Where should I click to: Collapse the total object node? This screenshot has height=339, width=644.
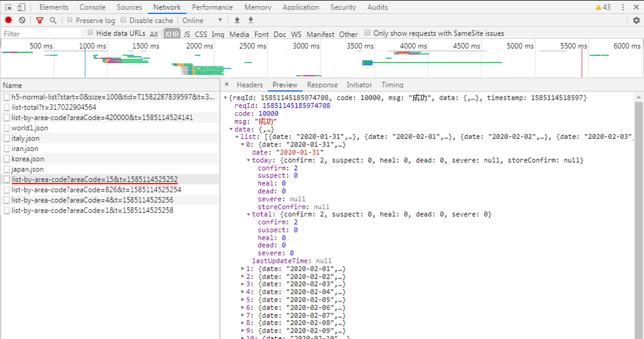tap(249, 214)
